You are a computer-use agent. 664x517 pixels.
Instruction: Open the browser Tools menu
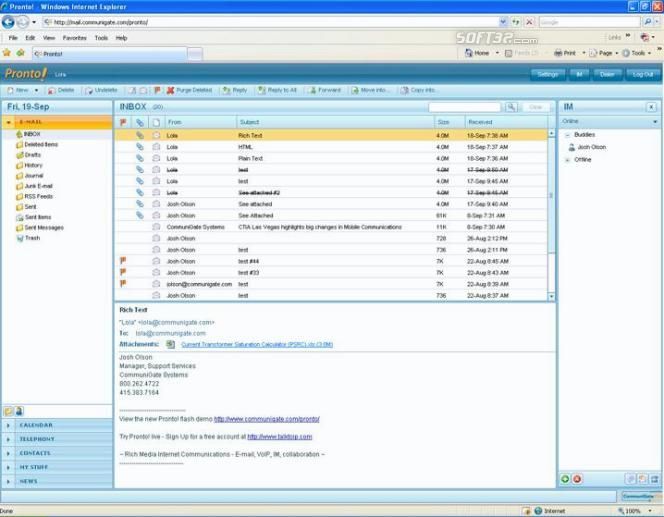[x=101, y=38]
